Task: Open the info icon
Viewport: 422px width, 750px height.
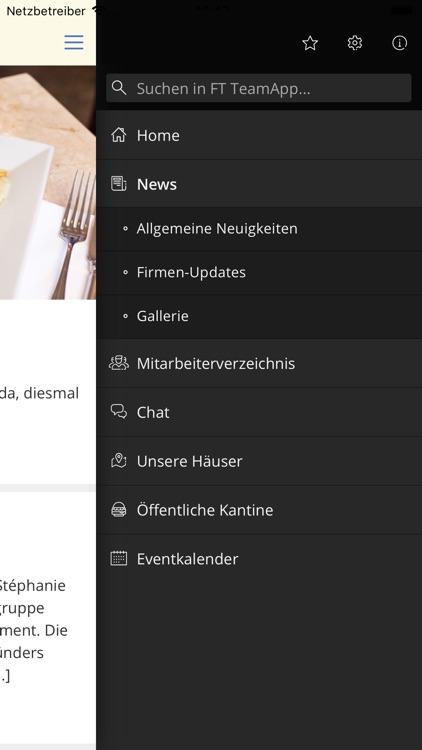Action: 400,43
